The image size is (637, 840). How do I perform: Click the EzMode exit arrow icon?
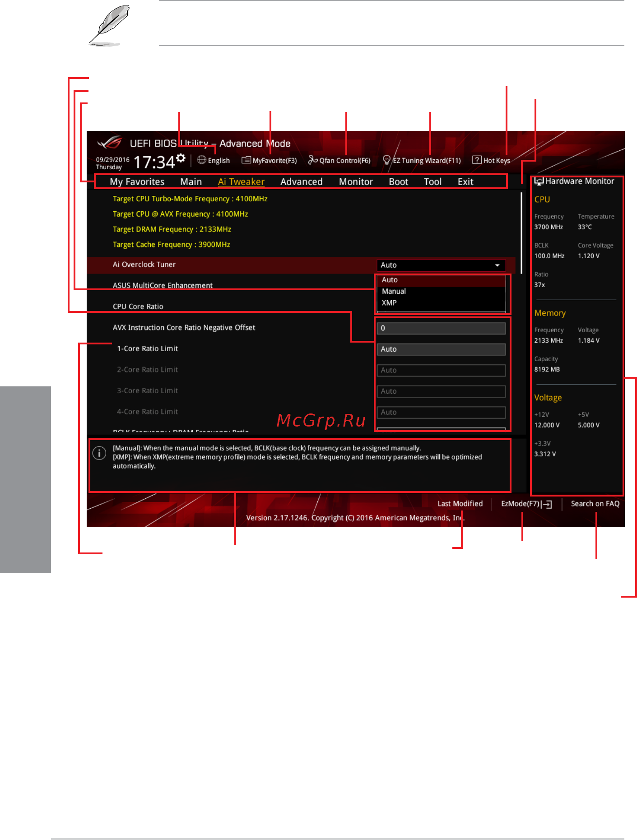click(x=547, y=504)
